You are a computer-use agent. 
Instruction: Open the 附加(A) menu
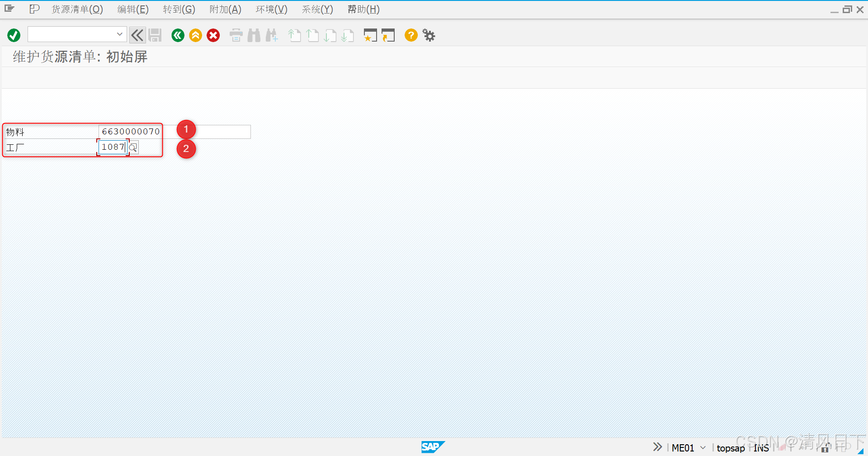[x=226, y=9]
